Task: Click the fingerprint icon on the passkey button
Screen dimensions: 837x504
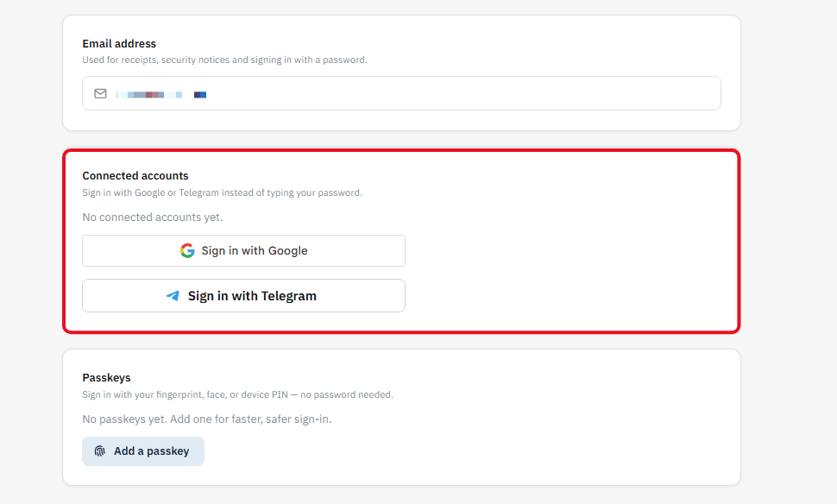Action: pyautogui.click(x=100, y=451)
